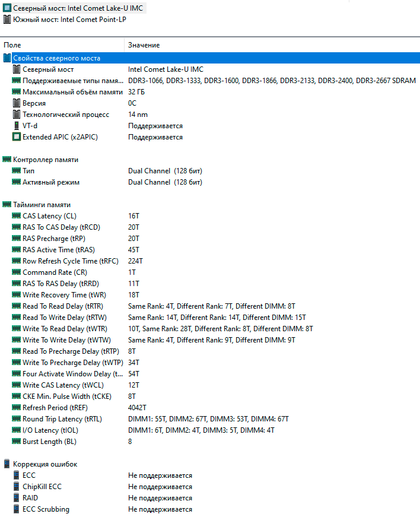420x517 pixels.
Task: Select the Северный мост field row
Action: pos(211,69)
